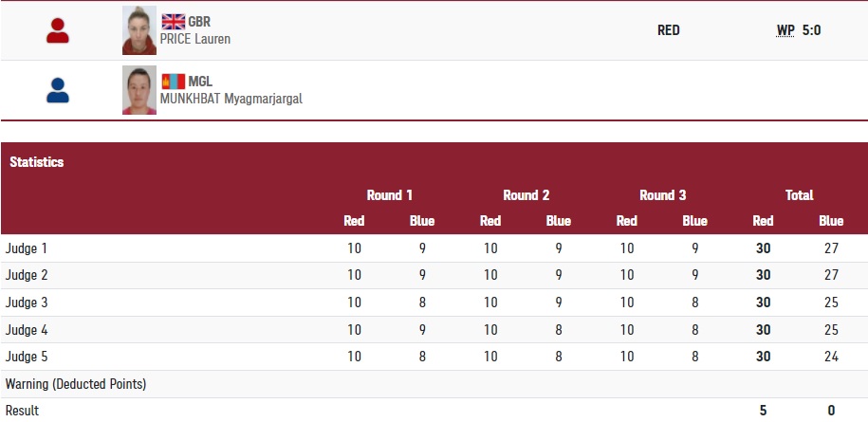Select the Round 2 column header
This screenshot has width=868, height=422.
click(x=526, y=195)
